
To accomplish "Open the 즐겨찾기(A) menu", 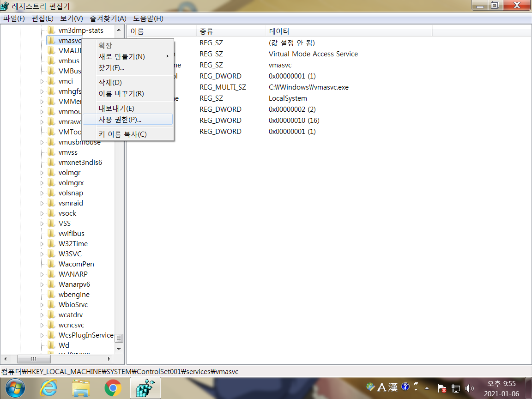I will click(108, 18).
